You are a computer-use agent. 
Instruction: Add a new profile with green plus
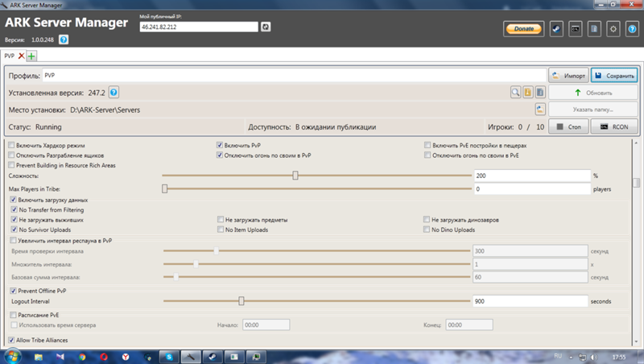(31, 56)
